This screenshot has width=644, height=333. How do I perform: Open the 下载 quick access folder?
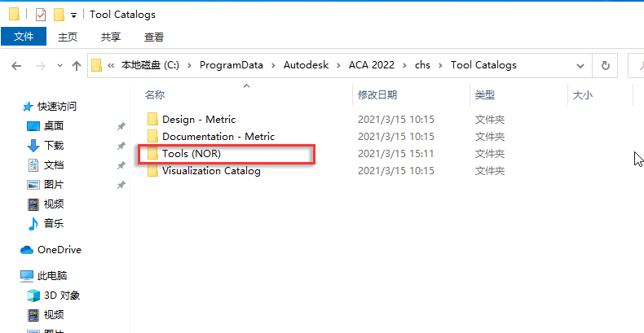pyautogui.click(x=54, y=145)
